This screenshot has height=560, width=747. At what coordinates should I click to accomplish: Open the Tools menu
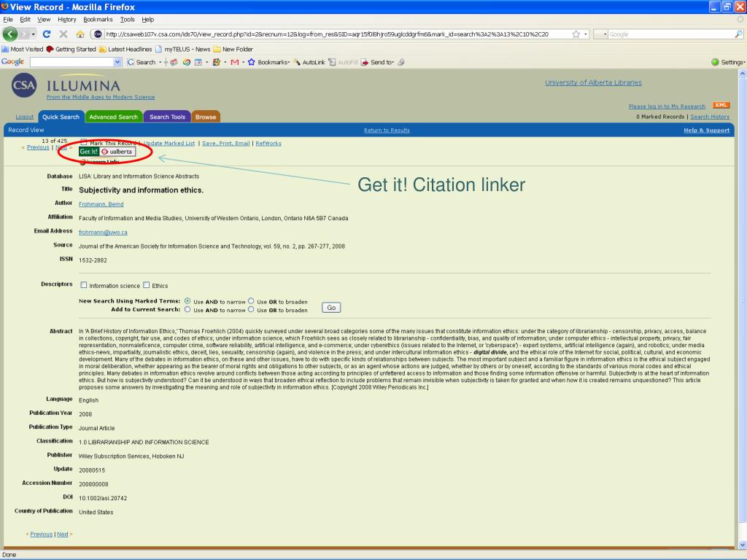(127, 20)
